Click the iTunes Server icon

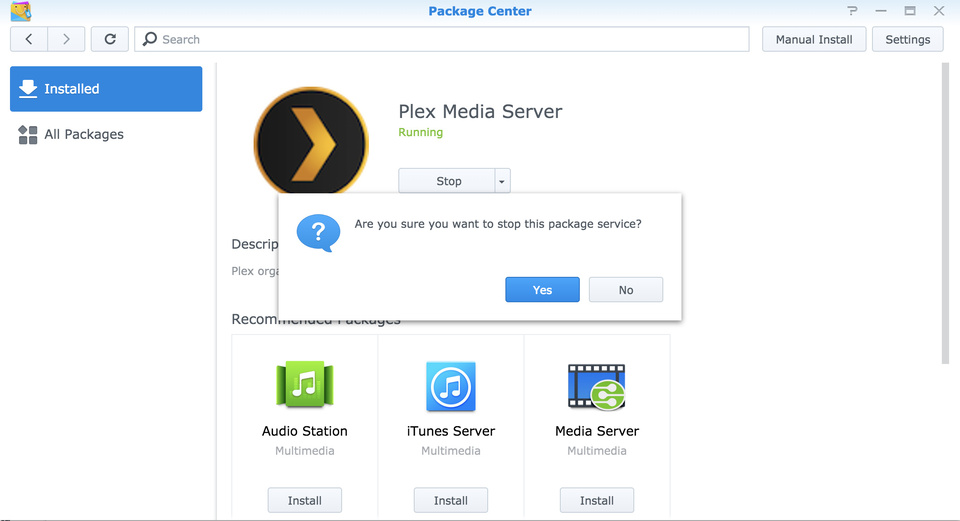tap(451, 386)
